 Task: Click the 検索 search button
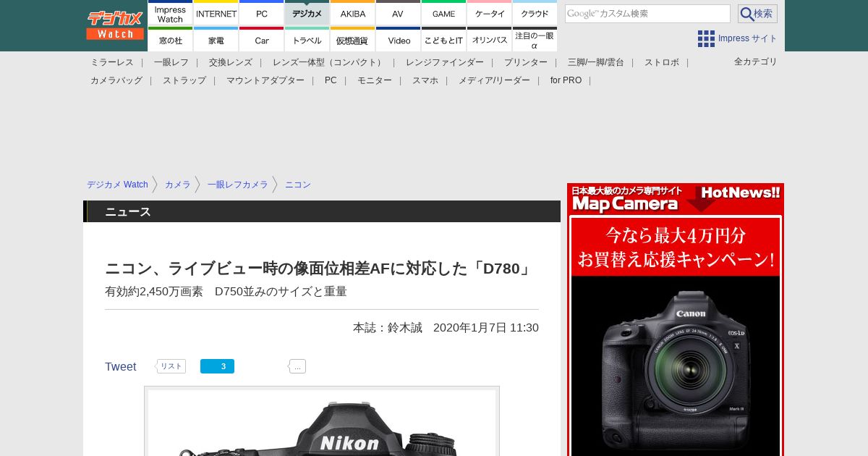pyautogui.click(x=757, y=14)
